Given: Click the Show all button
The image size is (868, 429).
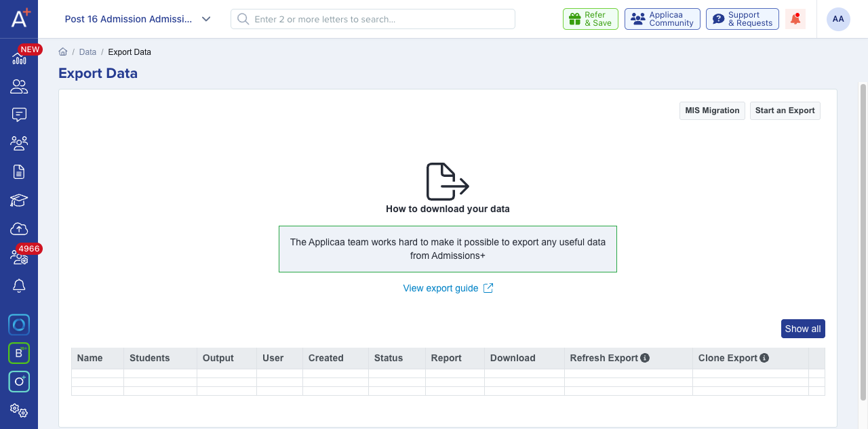Looking at the screenshot, I should click(x=803, y=329).
